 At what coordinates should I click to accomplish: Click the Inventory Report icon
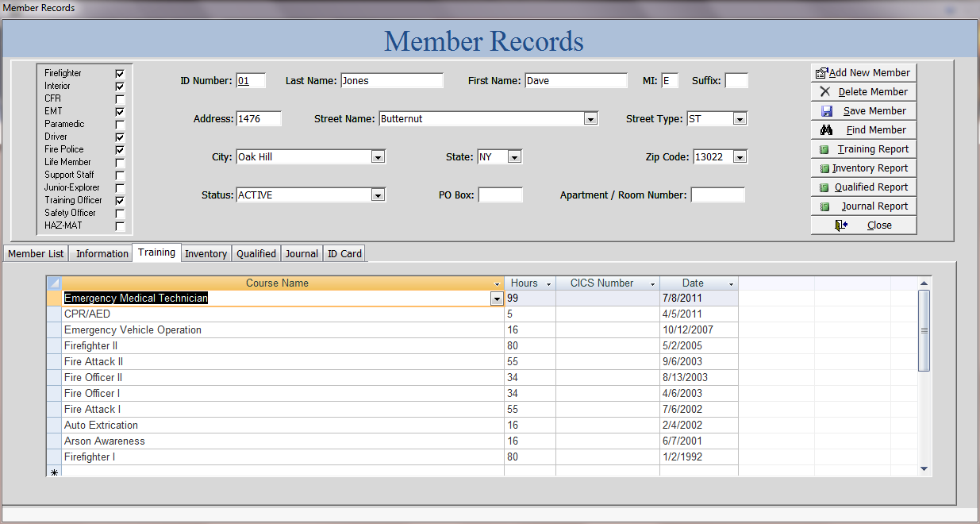pos(824,168)
